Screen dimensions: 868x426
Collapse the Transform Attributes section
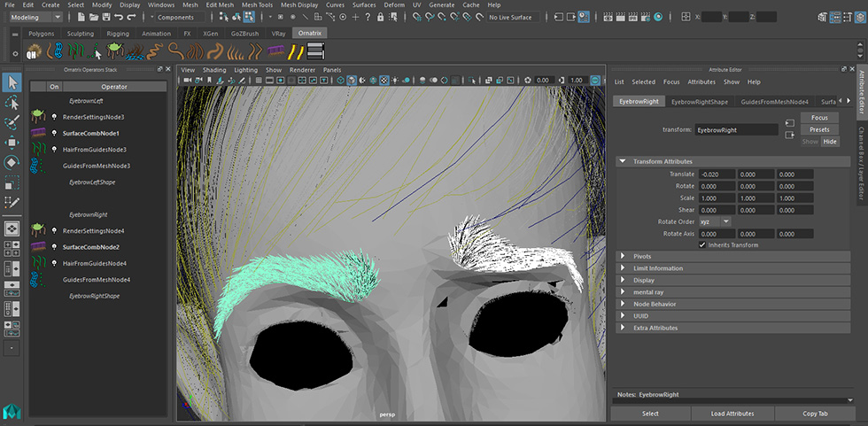(663, 161)
